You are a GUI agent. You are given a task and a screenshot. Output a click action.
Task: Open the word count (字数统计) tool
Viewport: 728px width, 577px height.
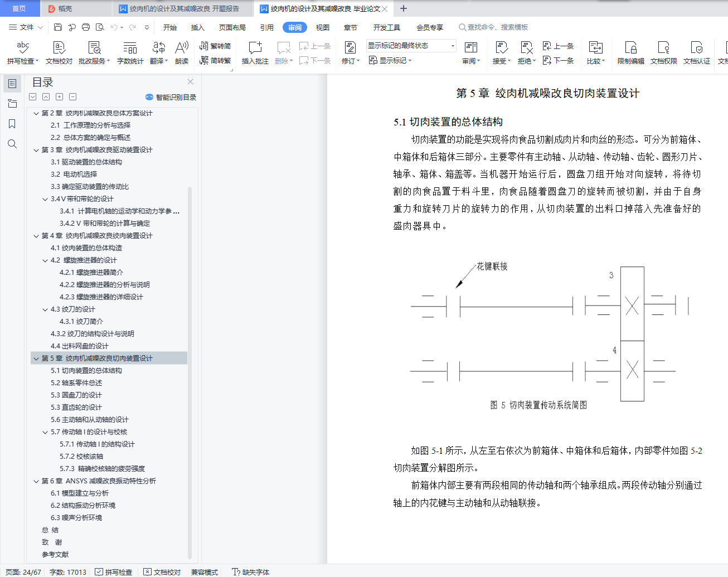click(x=130, y=53)
